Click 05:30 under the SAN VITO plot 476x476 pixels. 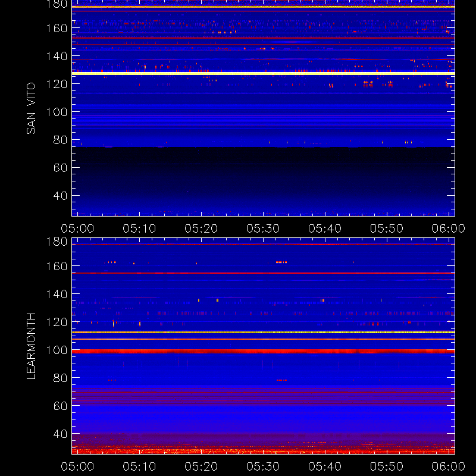(x=263, y=228)
